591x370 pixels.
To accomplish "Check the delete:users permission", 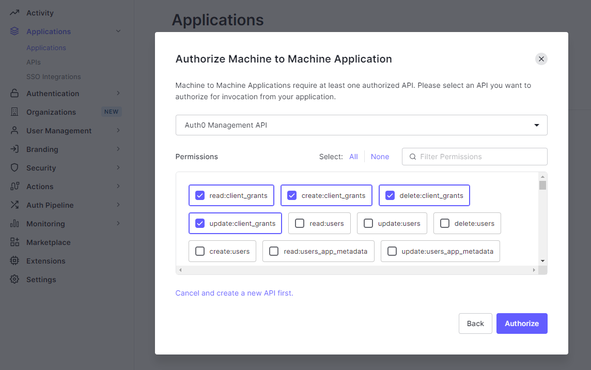I will (x=445, y=223).
